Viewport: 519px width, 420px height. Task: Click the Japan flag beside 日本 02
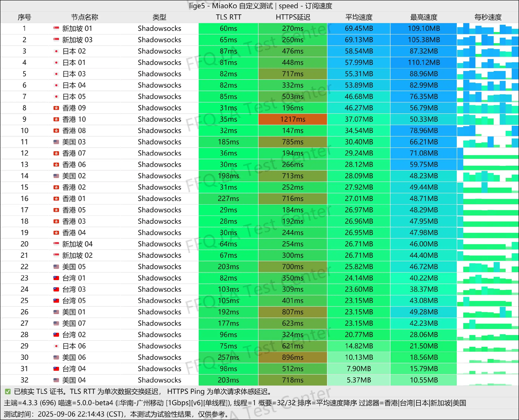[x=56, y=51]
